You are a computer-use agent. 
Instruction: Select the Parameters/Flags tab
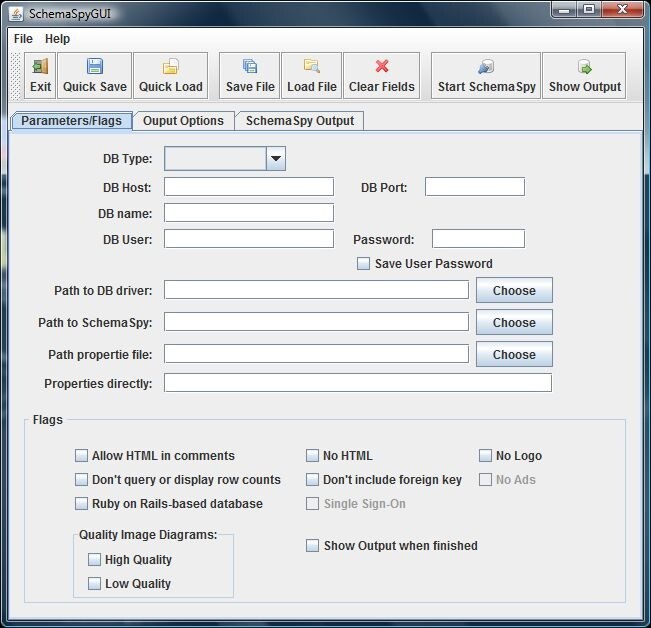click(x=71, y=121)
